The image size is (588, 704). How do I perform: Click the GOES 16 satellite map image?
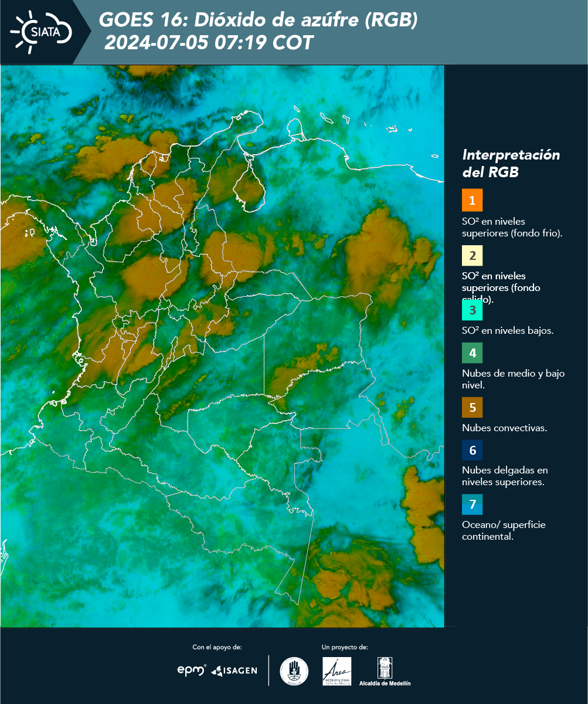tap(222, 346)
